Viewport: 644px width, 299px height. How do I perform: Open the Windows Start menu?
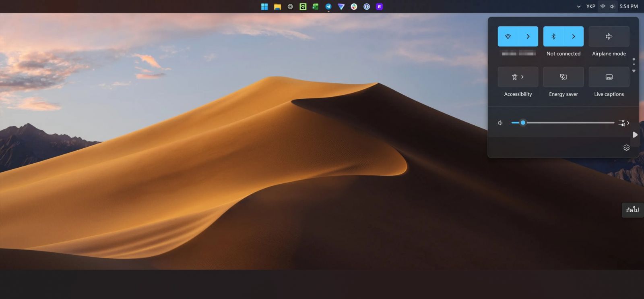pyautogui.click(x=264, y=6)
